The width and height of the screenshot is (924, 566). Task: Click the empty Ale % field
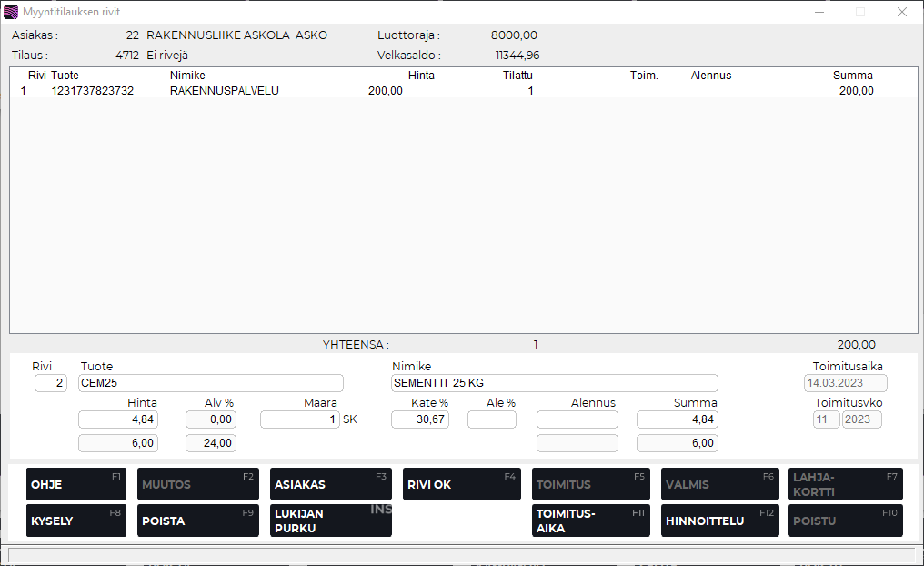point(491,419)
